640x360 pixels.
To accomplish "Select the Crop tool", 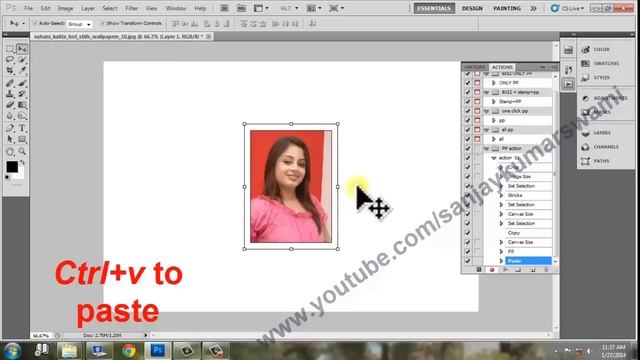I will click(10, 71).
